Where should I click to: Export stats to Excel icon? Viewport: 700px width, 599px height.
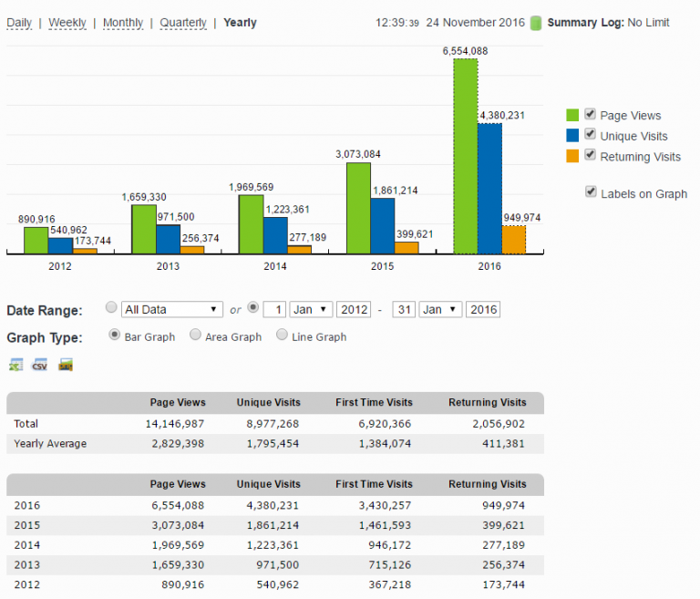point(15,366)
